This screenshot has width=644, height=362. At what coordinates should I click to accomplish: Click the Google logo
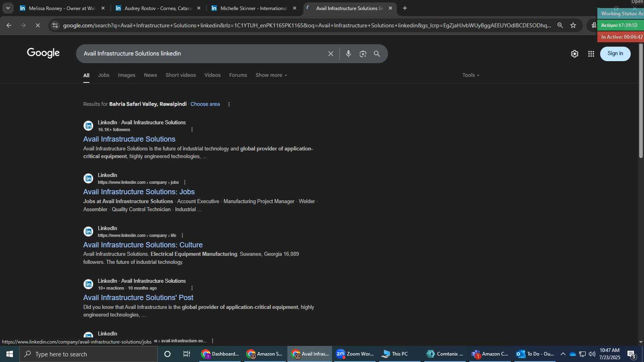[43, 53]
